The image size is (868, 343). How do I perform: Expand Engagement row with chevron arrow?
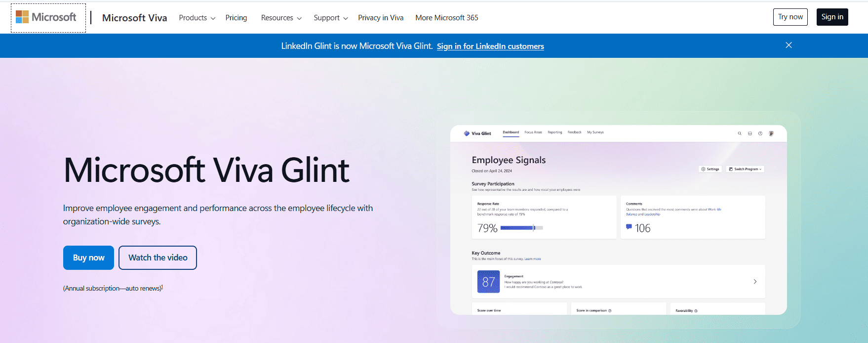[754, 282]
